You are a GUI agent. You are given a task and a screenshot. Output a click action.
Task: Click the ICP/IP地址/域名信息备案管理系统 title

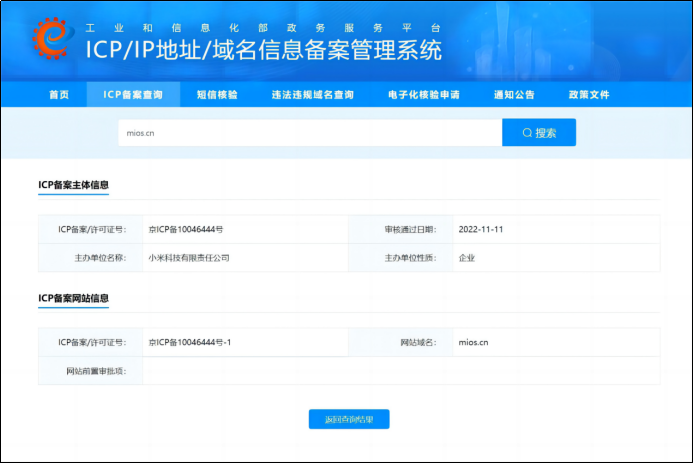[x=263, y=49]
